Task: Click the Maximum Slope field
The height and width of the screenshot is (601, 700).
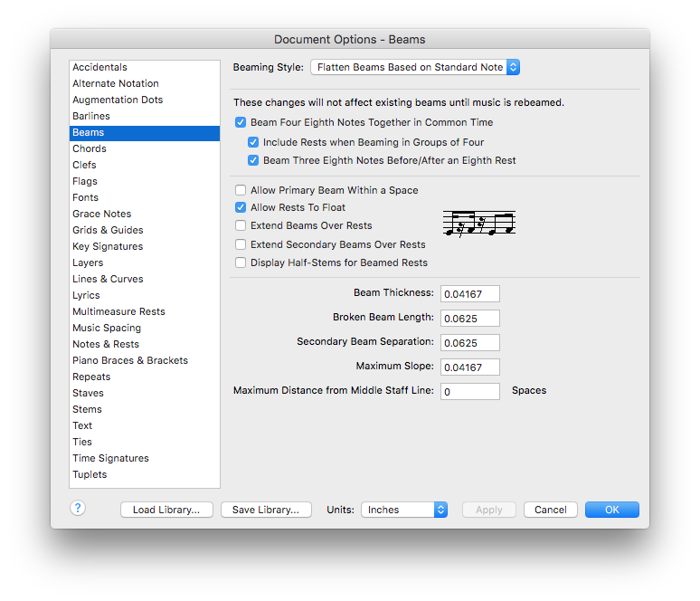Action: tap(470, 367)
